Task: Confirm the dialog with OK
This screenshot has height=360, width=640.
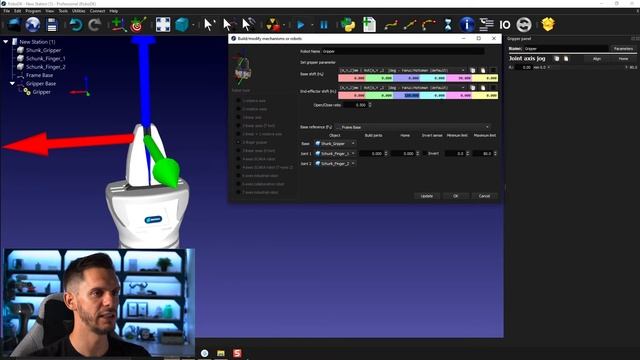Action: [x=456, y=196]
